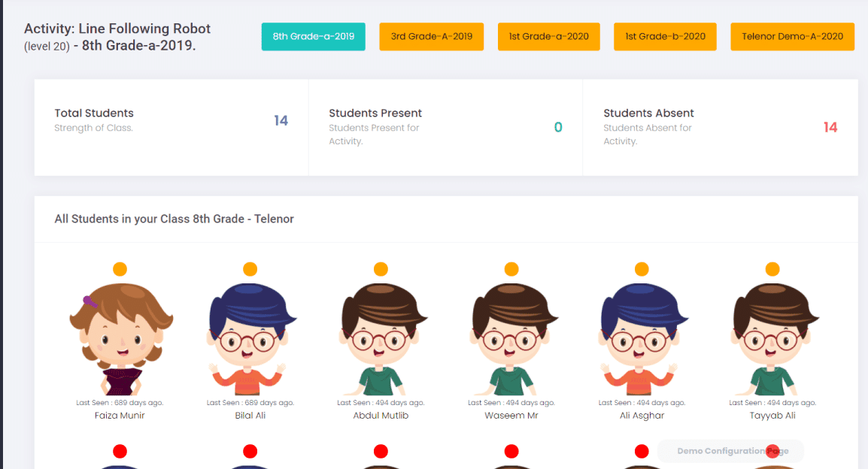Toggle orange status dot above Abdul Mutlib
This screenshot has height=469, width=868.
tap(381, 269)
